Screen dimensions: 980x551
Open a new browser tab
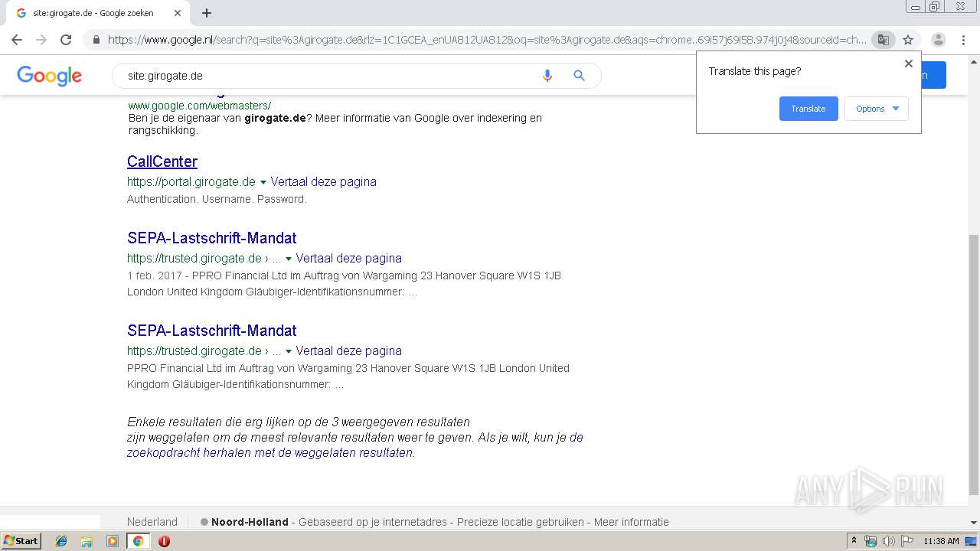207,13
